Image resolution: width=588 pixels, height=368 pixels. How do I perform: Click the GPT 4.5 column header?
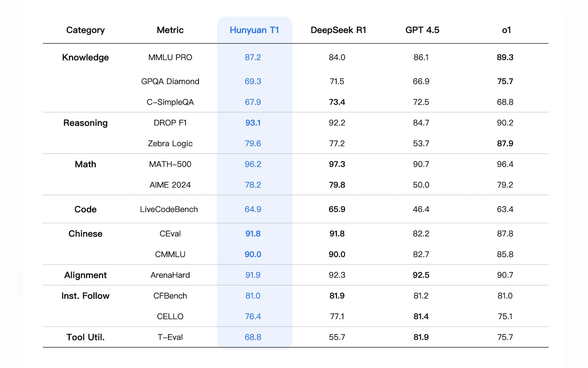(422, 30)
